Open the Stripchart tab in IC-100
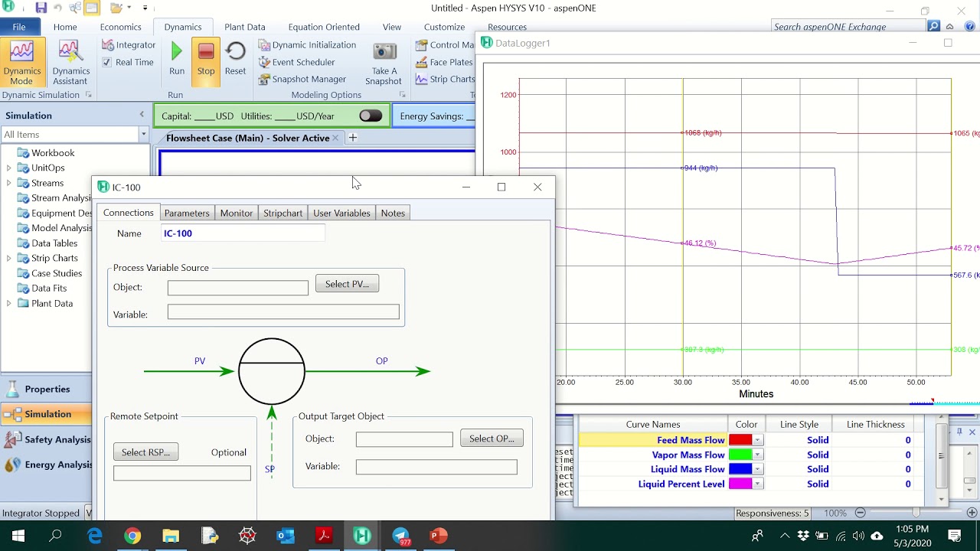The height and width of the screenshot is (551, 980). coord(283,213)
